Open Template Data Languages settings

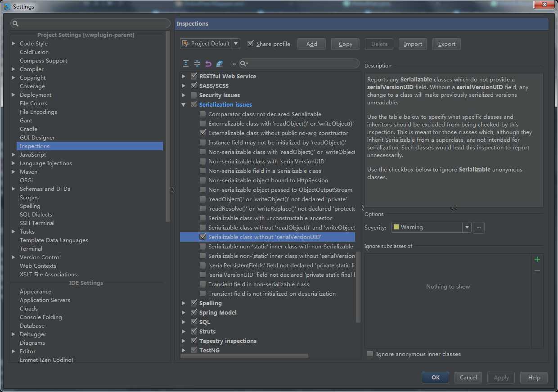54,240
